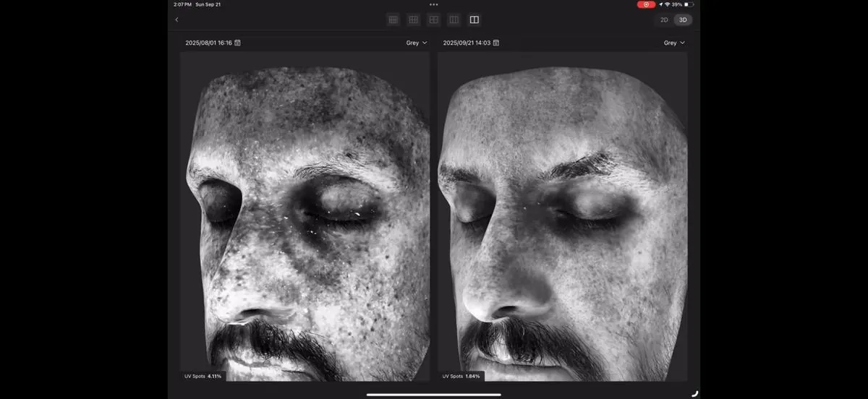Open calendar icon beside 2025/09/21 14:03
The height and width of the screenshot is (399, 868).
pos(495,43)
